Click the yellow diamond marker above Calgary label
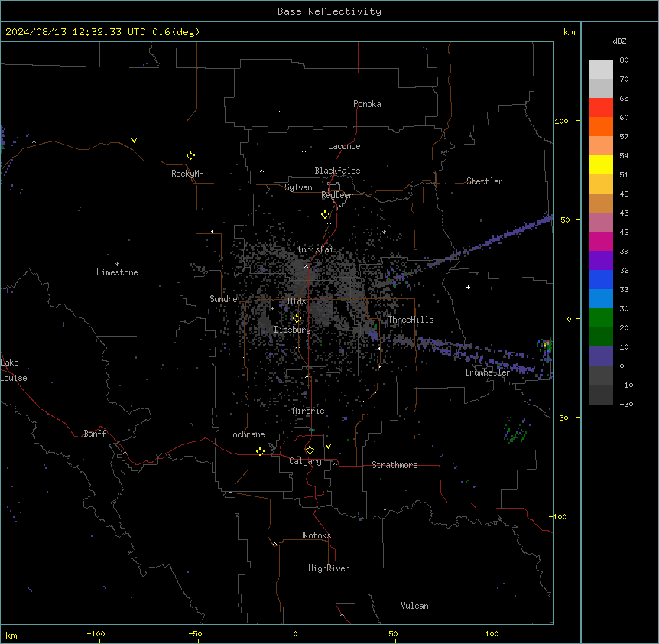Viewport: 659px width, 644px height. click(x=310, y=450)
